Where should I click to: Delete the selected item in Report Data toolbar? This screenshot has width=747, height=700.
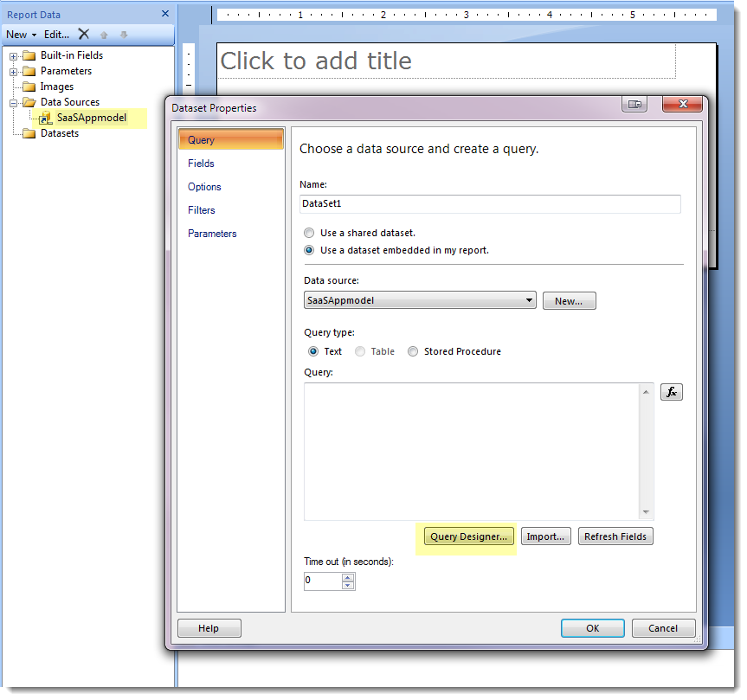[83, 34]
